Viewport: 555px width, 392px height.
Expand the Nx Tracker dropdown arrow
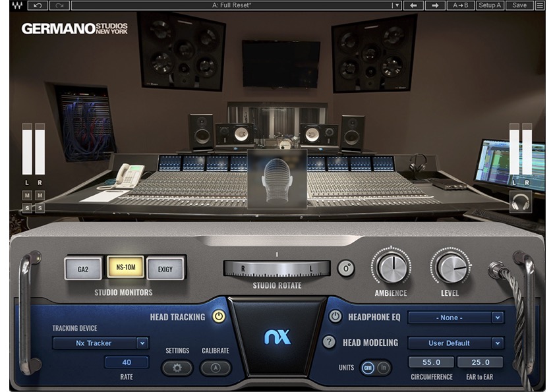[x=142, y=343]
